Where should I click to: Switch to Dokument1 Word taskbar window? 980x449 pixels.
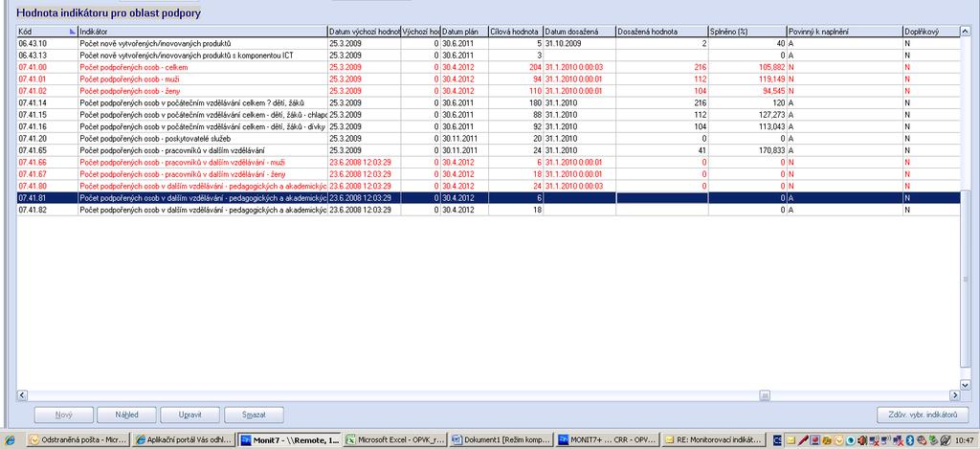(x=501, y=440)
